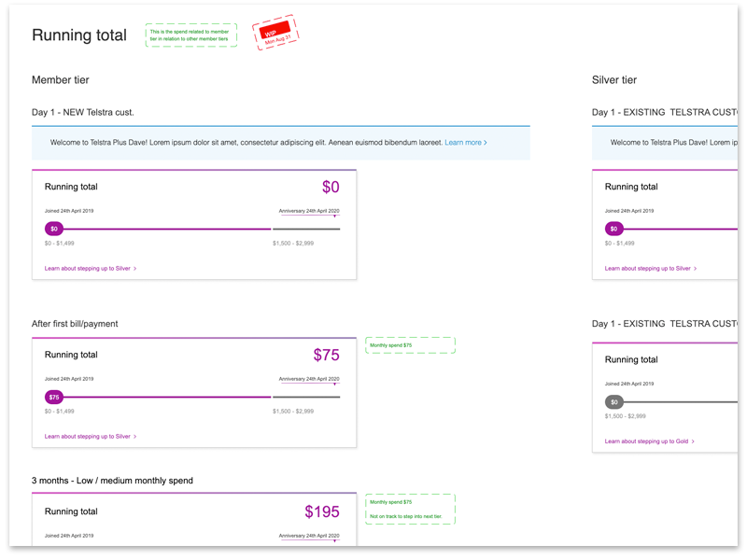Click the red WIP stamp
747x560 pixels.
275,33
